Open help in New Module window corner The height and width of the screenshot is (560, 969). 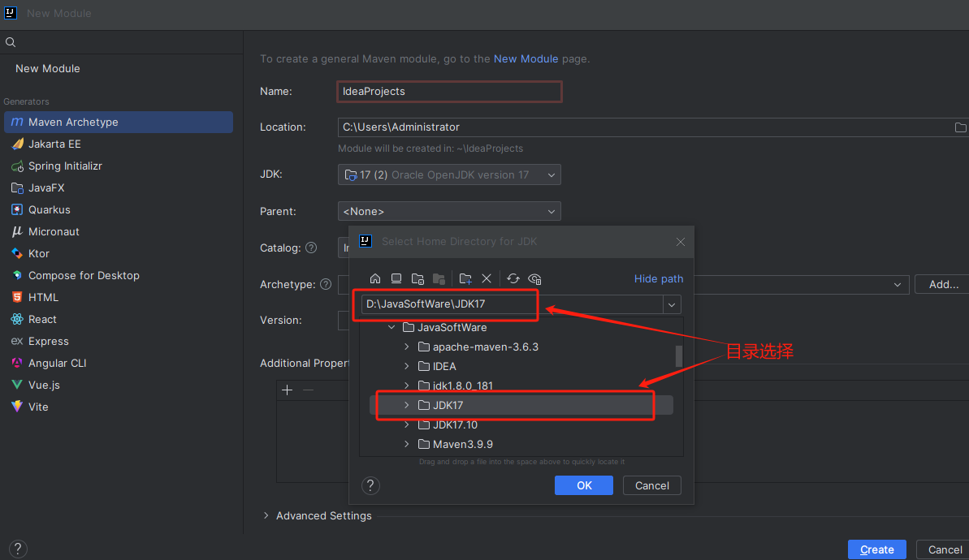[18, 549]
